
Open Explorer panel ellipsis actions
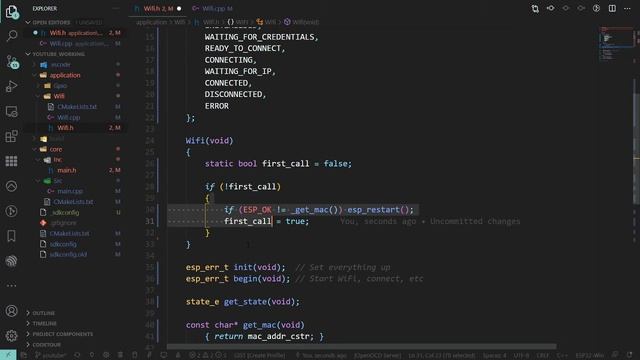point(116,9)
